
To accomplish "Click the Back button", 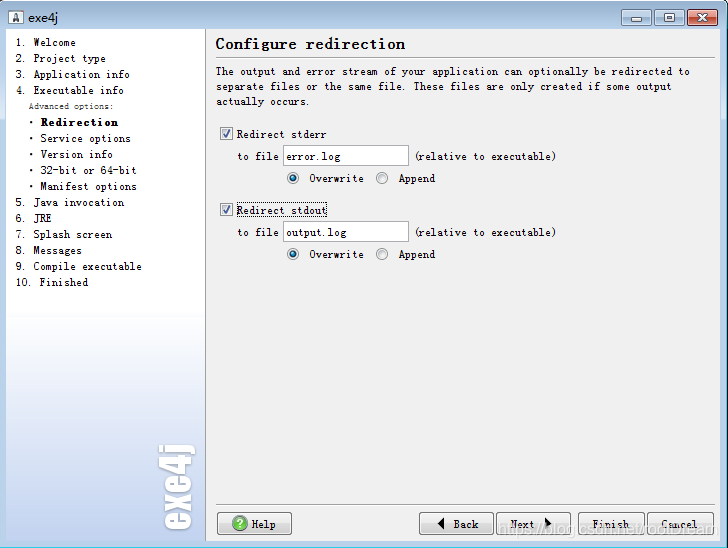I will [456, 523].
